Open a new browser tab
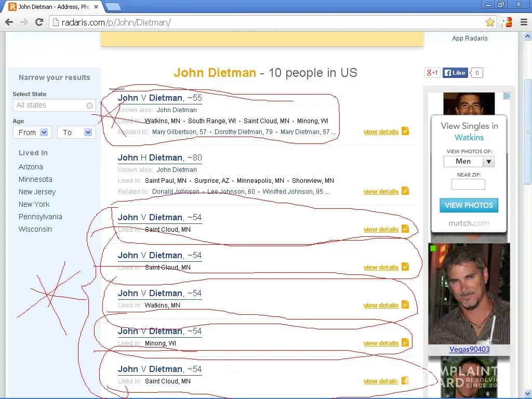The height and width of the screenshot is (399, 532). [113, 7]
